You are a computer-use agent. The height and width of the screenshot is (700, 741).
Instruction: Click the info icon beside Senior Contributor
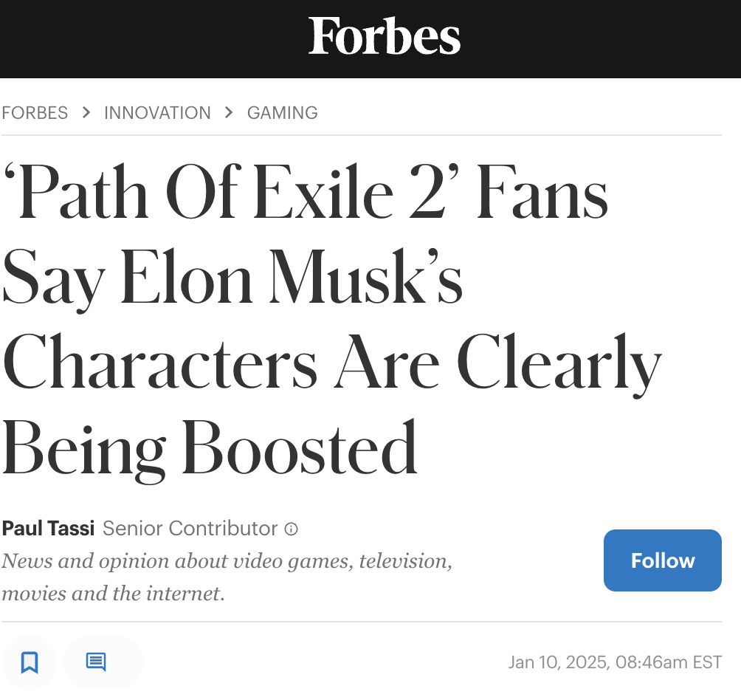tap(292, 529)
